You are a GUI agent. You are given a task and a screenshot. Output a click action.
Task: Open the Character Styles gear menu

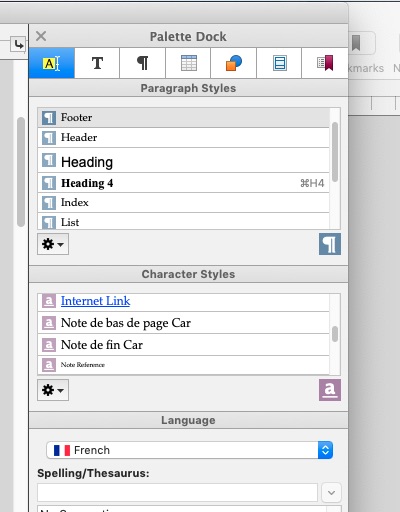pyautogui.click(x=53, y=390)
